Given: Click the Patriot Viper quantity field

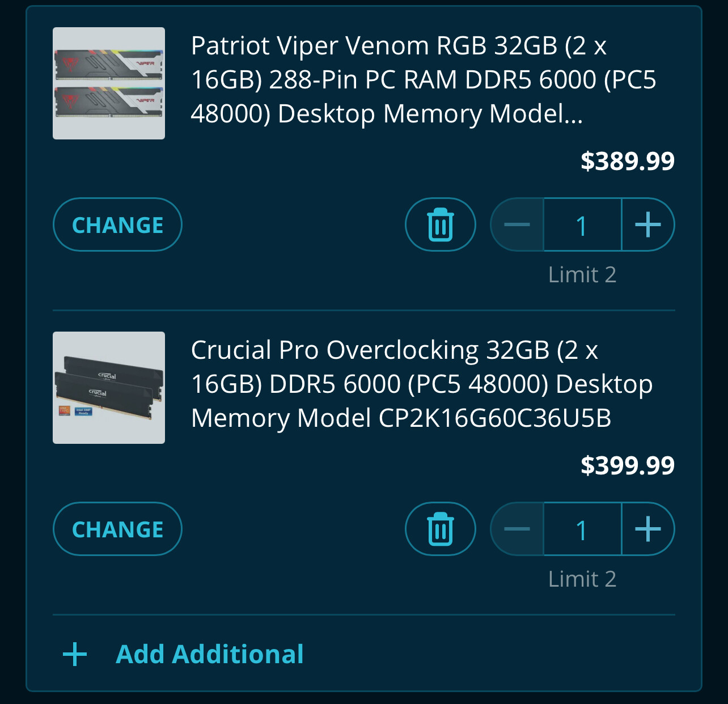Looking at the screenshot, I should click(x=582, y=225).
